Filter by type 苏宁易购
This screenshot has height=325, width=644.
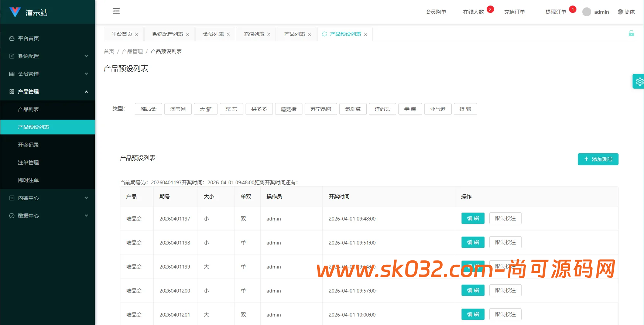point(321,109)
